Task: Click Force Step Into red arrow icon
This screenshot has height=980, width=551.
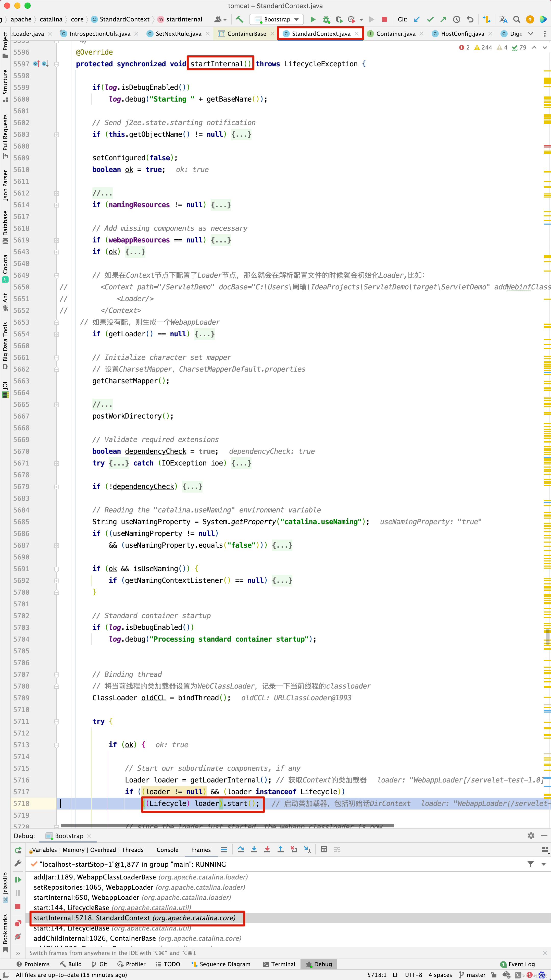Action: tap(267, 850)
